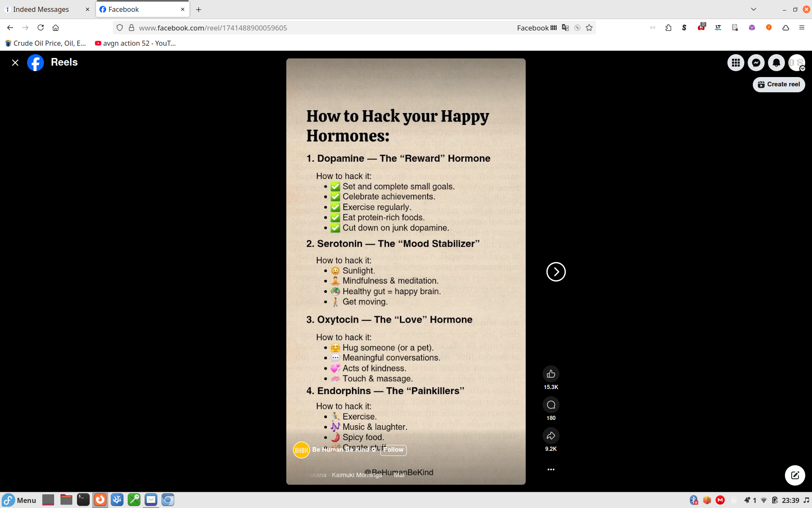The image size is (812, 508).
Task: Open three-dot more options for reel
Action: coord(551,469)
